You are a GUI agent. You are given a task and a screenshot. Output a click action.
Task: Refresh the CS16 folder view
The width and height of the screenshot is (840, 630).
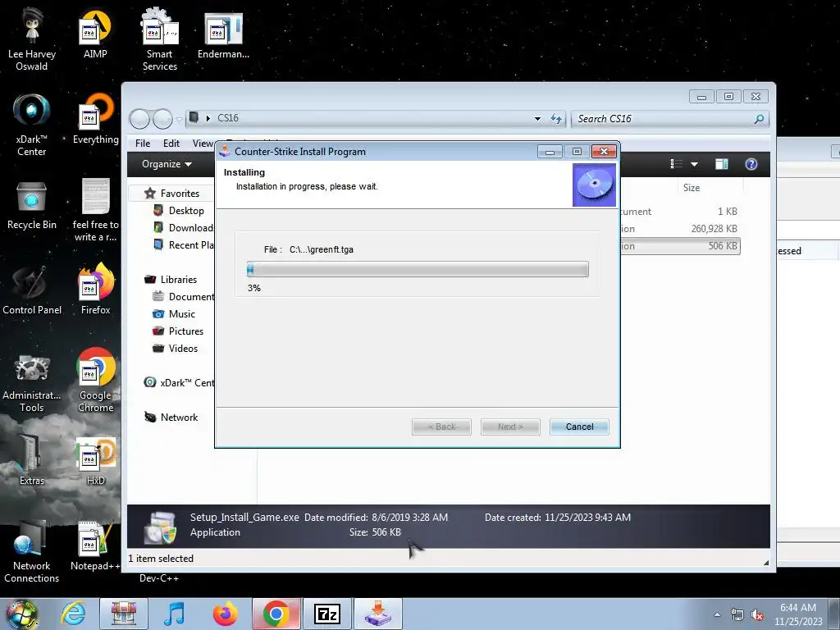point(556,119)
